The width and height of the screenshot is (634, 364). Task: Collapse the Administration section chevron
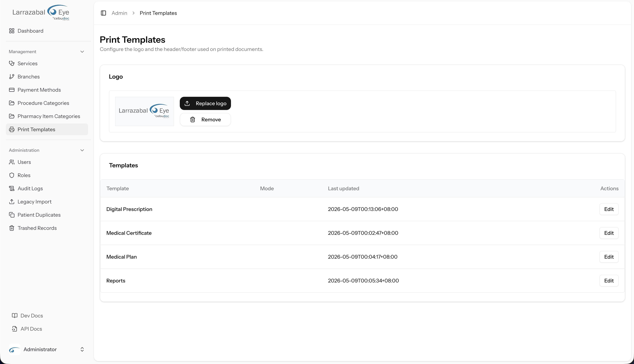(x=82, y=150)
